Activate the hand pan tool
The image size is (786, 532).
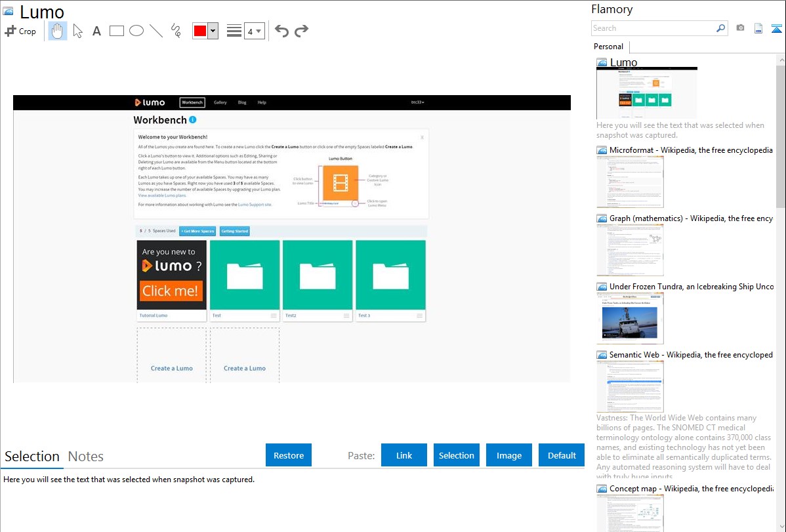pos(57,31)
